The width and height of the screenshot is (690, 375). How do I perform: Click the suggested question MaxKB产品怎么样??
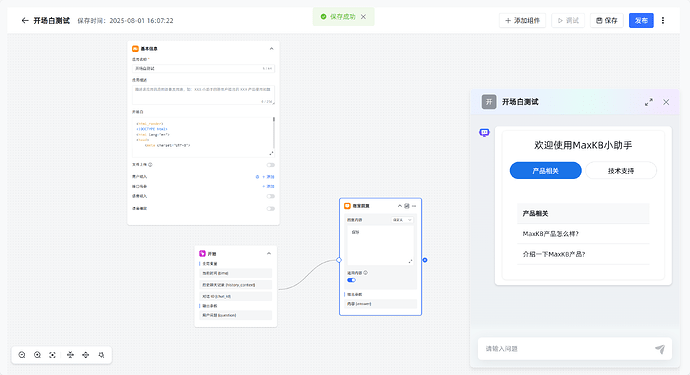[x=551, y=234]
